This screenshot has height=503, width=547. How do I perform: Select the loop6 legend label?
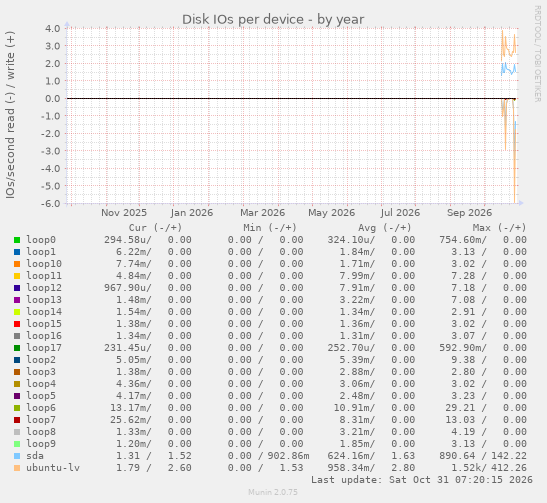point(41,408)
